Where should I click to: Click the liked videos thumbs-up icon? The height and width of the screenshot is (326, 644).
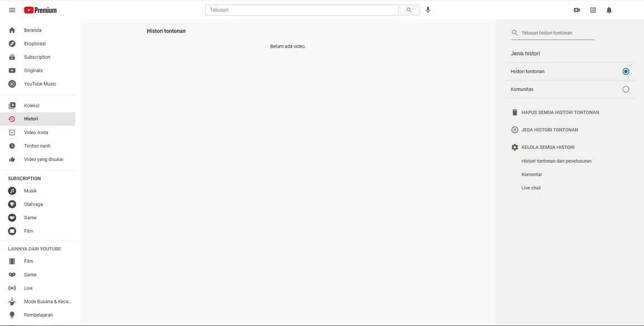(12, 159)
